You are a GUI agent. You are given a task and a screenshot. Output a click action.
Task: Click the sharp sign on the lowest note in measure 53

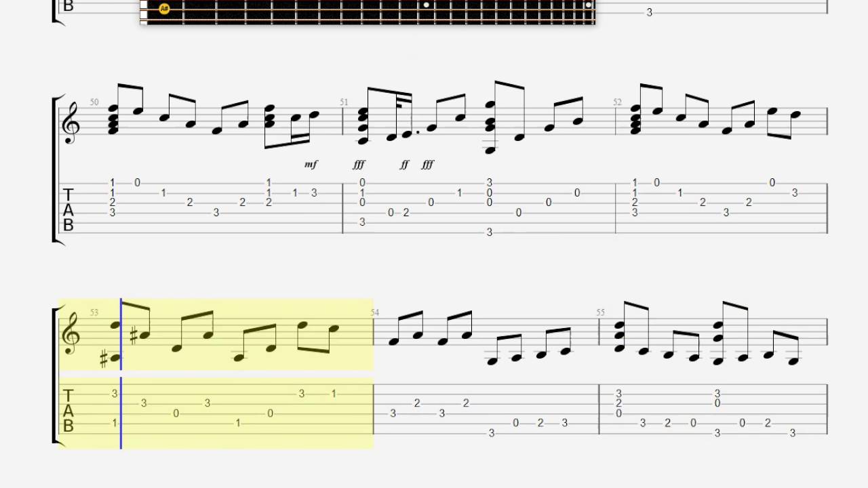tap(104, 359)
